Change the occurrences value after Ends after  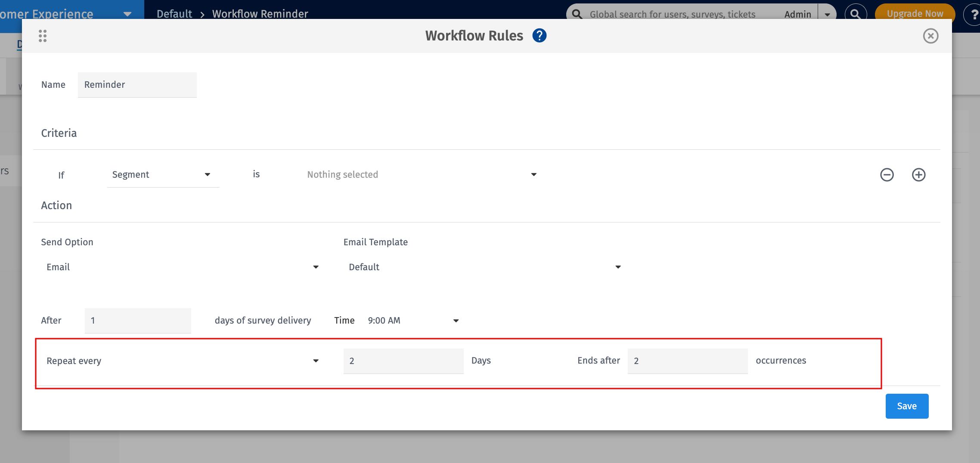(x=687, y=361)
